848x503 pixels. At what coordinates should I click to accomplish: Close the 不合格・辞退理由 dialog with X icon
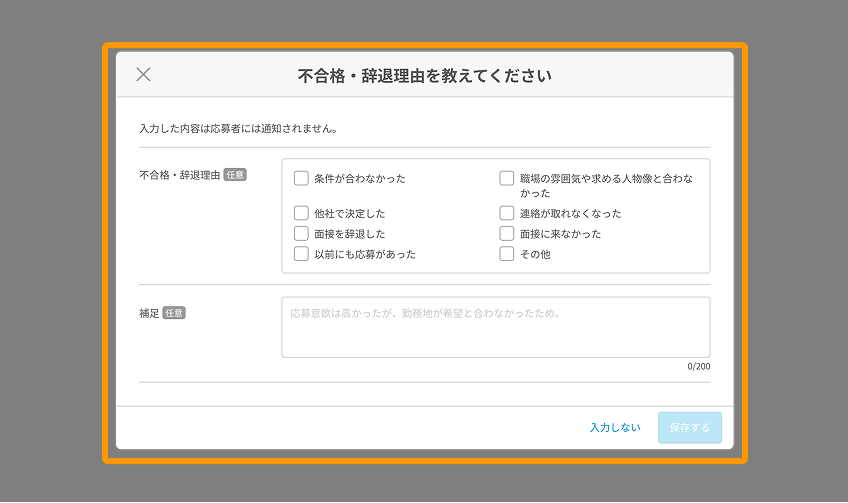point(143,74)
